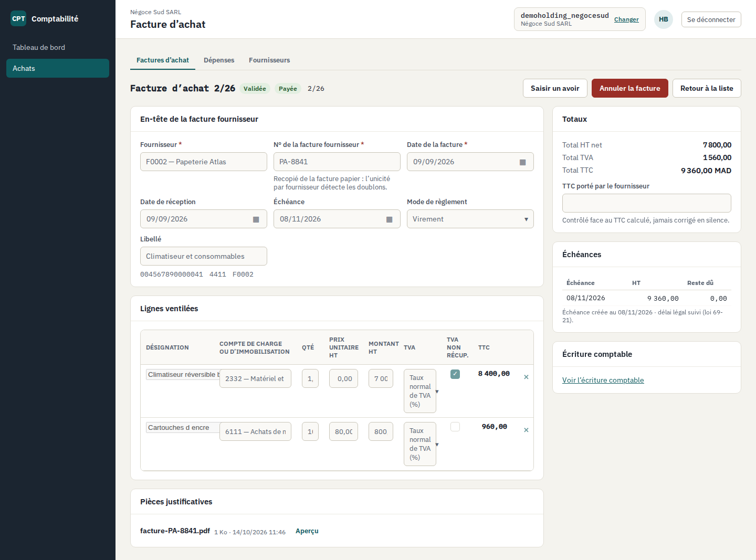Screen dimensions: 756x560
Task: Open Voir l'écriture comptable link
Action: click(x=603, y=380)
